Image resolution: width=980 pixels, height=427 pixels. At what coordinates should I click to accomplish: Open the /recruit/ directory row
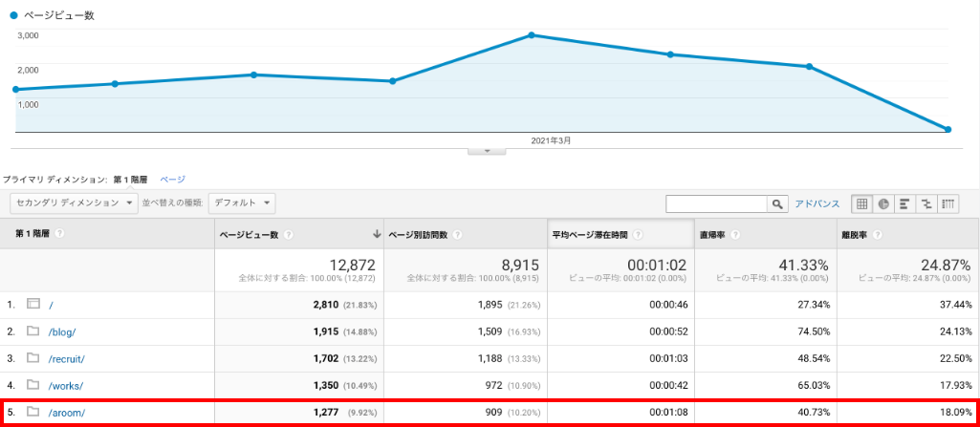tap(66, 358)
